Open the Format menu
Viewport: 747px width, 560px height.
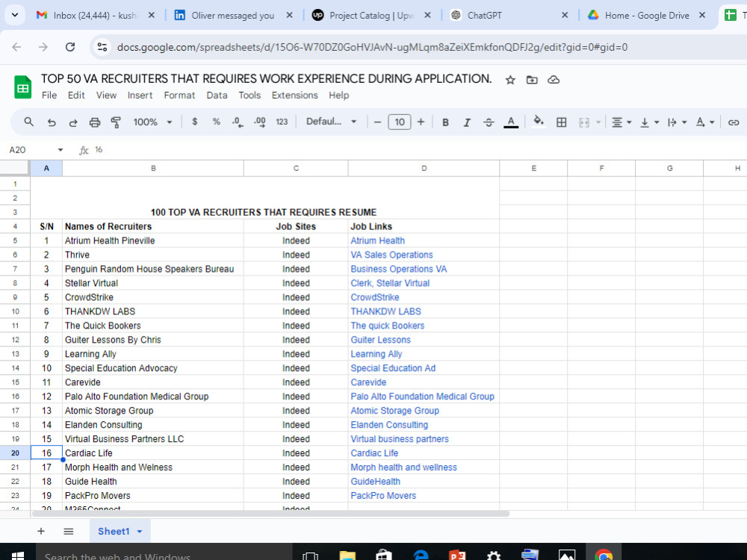point(179,96)
